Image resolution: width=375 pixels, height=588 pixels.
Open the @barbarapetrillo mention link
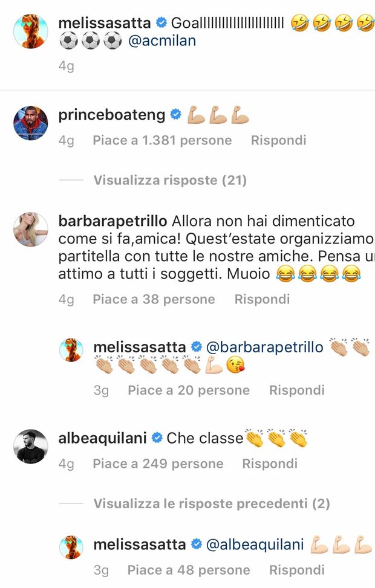[x=265, y=347]
